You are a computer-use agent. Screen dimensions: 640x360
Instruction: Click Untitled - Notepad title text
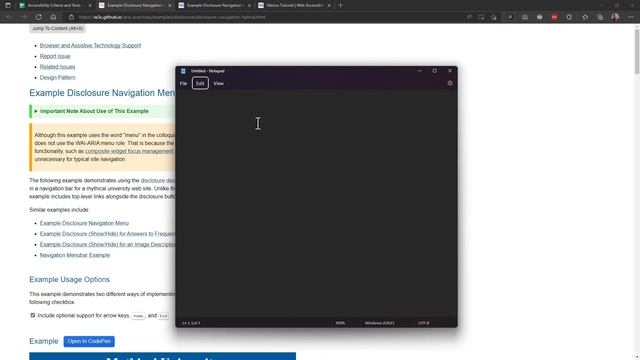click(x=207, y=71)
